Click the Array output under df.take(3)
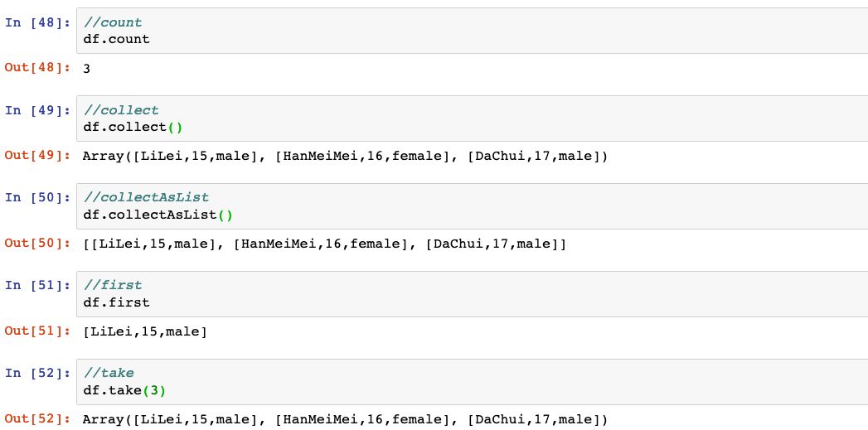The image size is (868, 430). pos(345,419)
